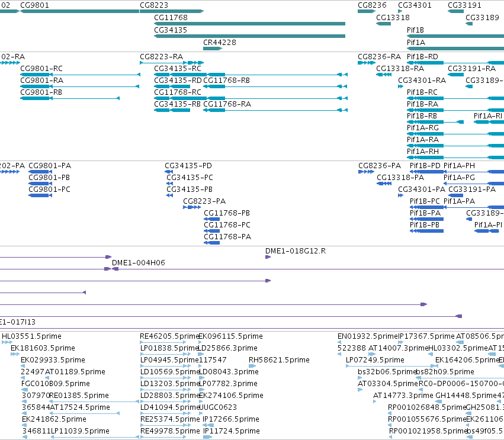Click transcript Pif1A-RA
Screen dimensions: 504x440
point(423,140)
